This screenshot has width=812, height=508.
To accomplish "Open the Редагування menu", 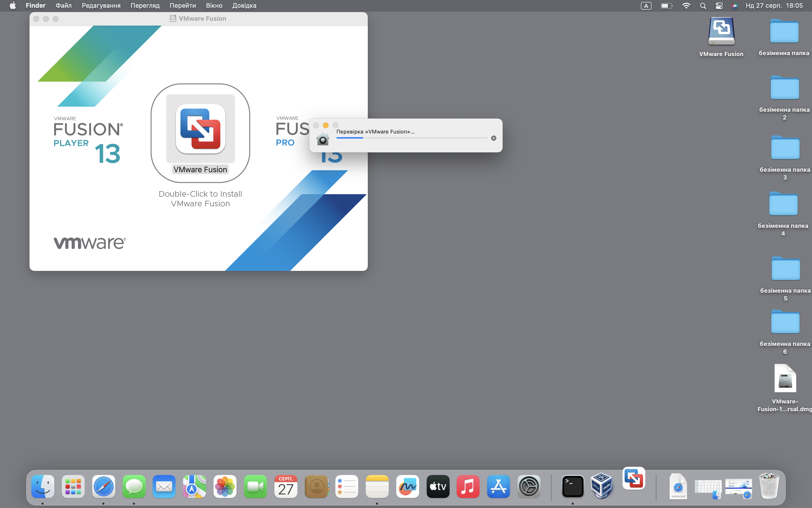I will (101, 5).
